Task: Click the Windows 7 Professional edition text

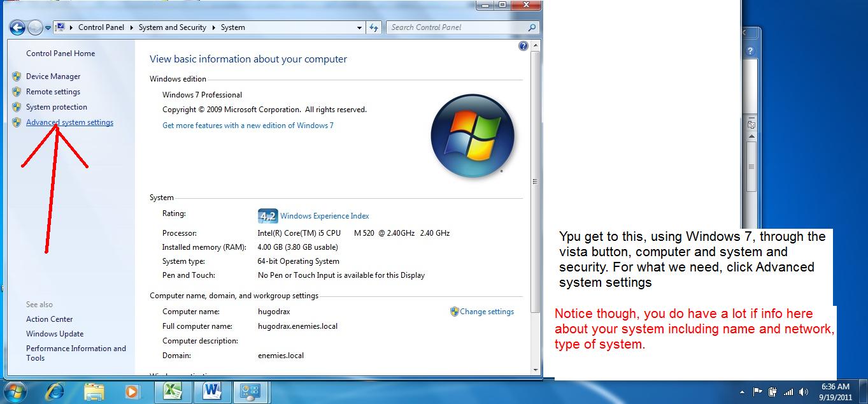Action: (x=202, y=95)
